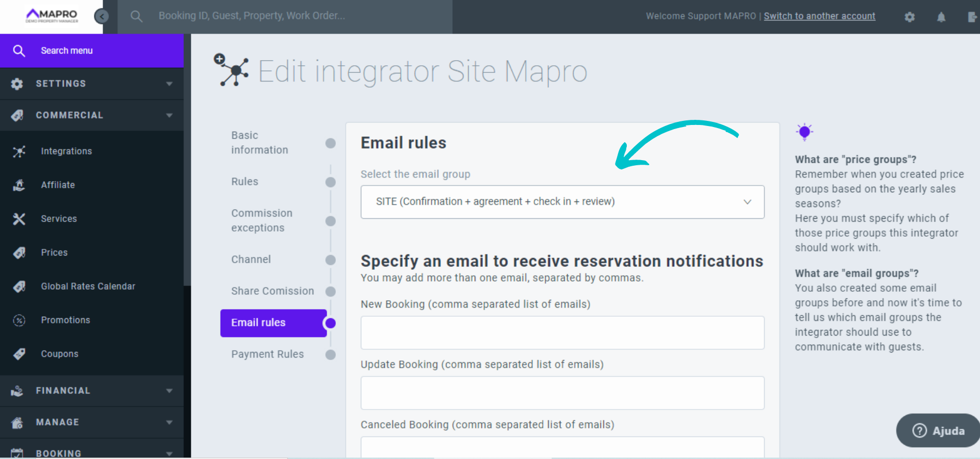Click Switch to another account link

point(819,16)
